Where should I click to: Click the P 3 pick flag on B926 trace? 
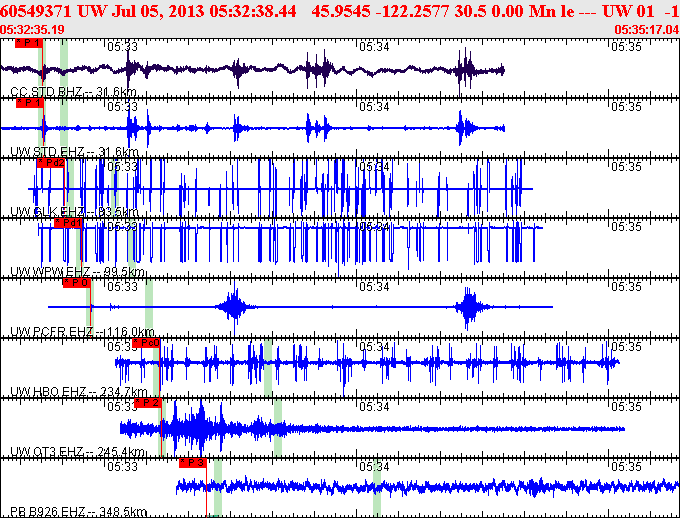pos(193,462)
